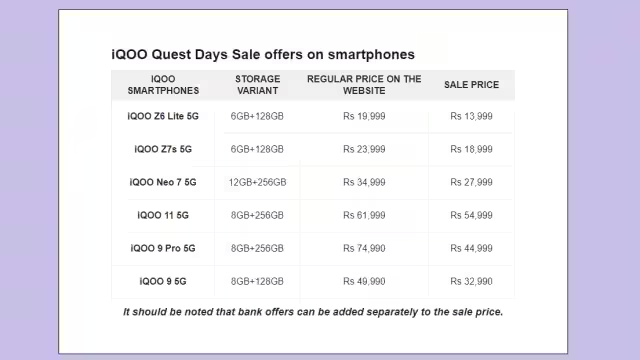Viewport: 640px width, 360px height.
Task: Select the iQOO 9 5G cell
Action: 163,282
